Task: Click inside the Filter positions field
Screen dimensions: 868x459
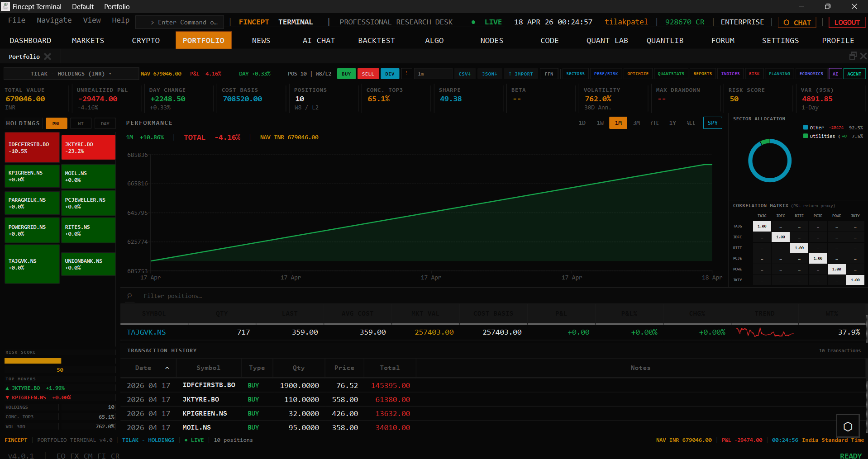Action: coord(190,296)
